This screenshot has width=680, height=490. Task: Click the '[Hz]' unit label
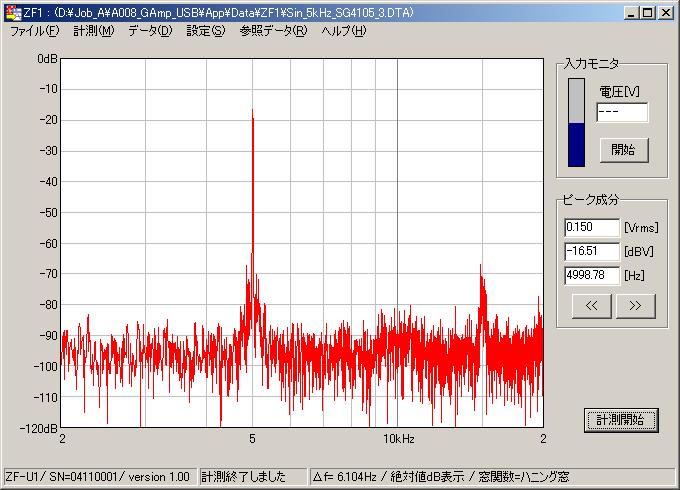point(634,275)
